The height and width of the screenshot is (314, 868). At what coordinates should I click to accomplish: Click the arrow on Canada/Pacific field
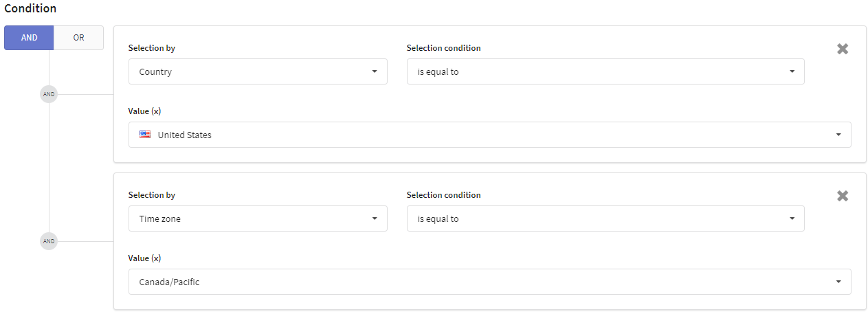(x=838, y=282)
